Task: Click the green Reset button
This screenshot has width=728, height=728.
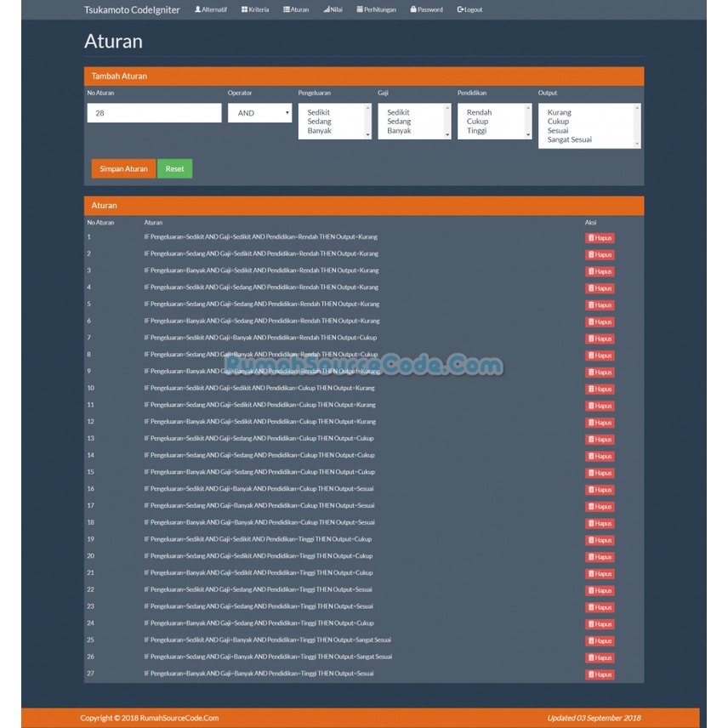Action: click(174, 168)
